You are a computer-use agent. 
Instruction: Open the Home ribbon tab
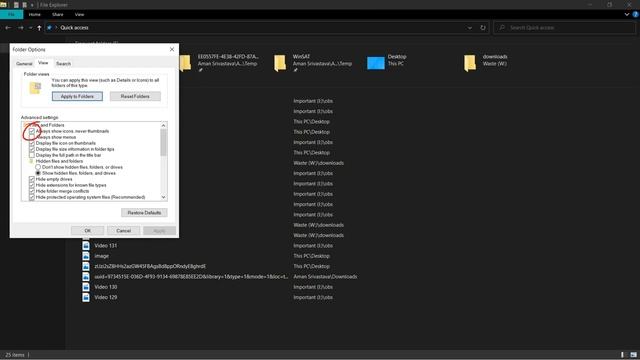point(35,14)
